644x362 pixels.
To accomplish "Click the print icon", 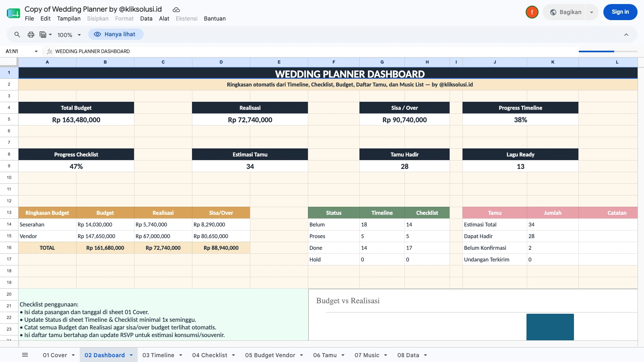I will pos(31,35).
